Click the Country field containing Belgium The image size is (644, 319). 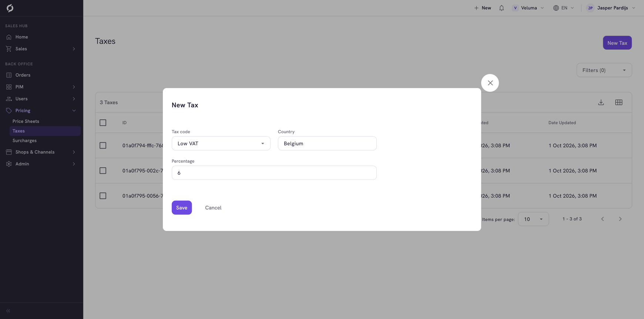(x=327, y=144)
